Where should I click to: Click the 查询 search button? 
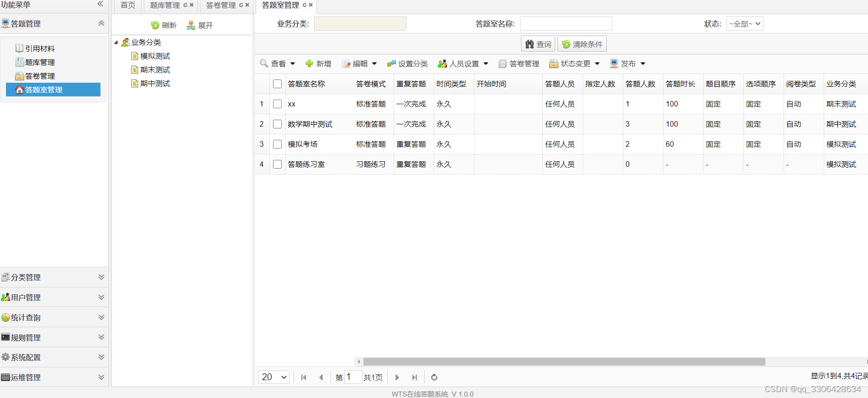coord(538,44)
